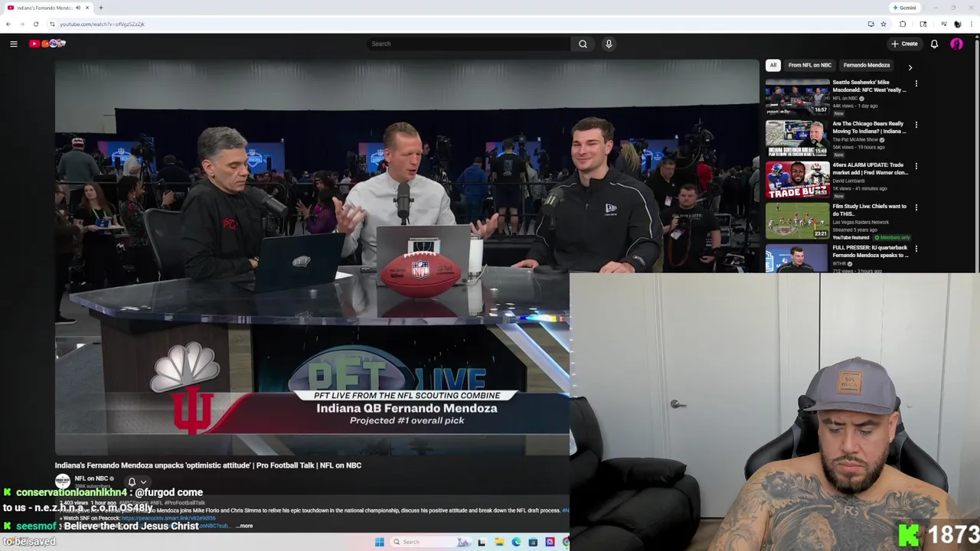980x551 pixels.
Task: Click the Windows taskbar Search box
Action: pos(431,542)
